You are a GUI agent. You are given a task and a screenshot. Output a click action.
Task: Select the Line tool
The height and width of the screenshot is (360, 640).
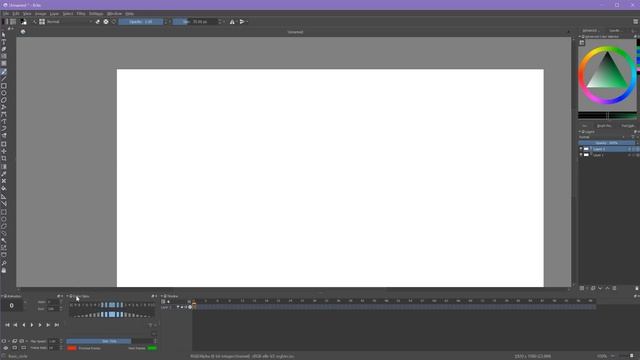[4, 79]
